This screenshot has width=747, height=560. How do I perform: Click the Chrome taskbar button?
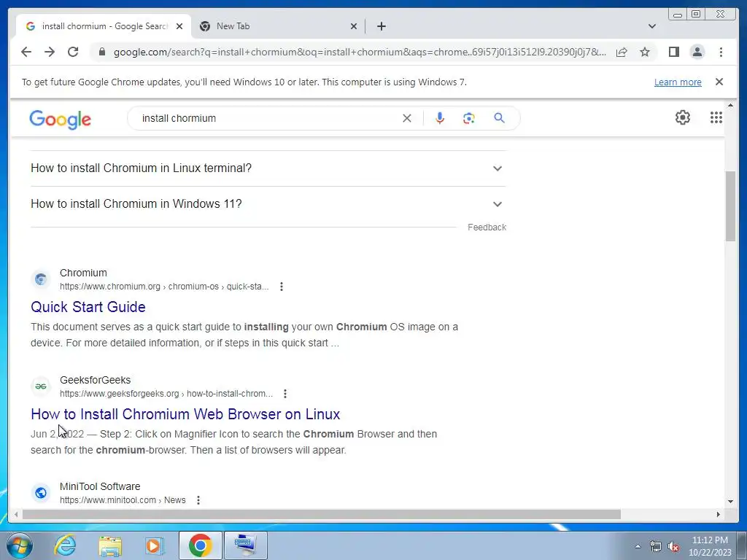pos(200,545)
